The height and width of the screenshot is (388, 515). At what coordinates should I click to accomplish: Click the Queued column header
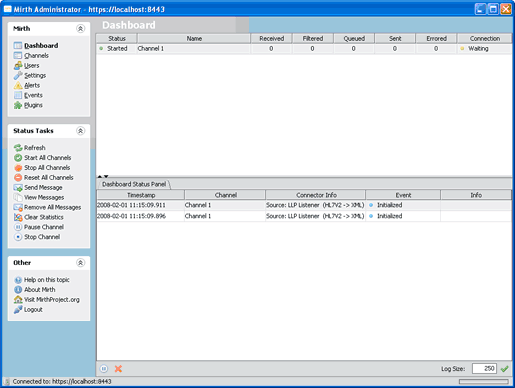click(354, 39)
